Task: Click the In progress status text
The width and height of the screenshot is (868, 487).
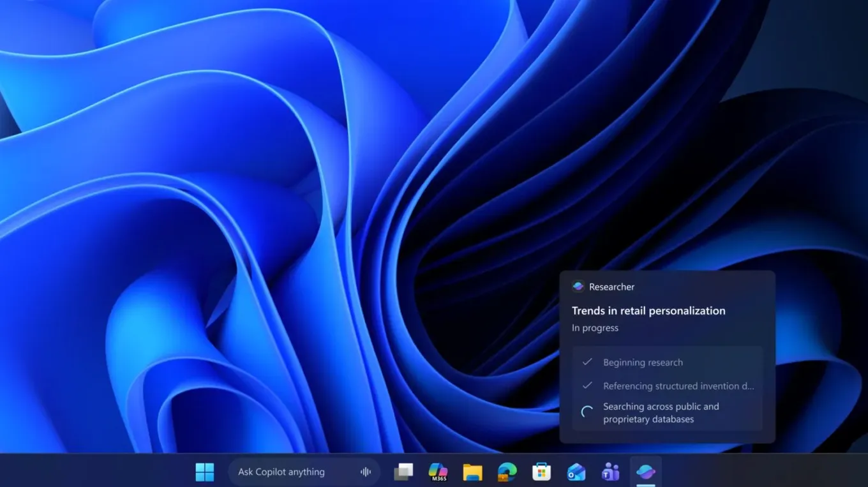Action: coord(595,328)
